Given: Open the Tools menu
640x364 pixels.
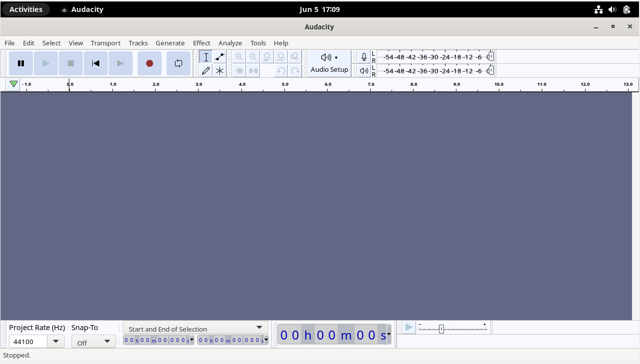Looking at the screenshot, I should coord(258,43).
